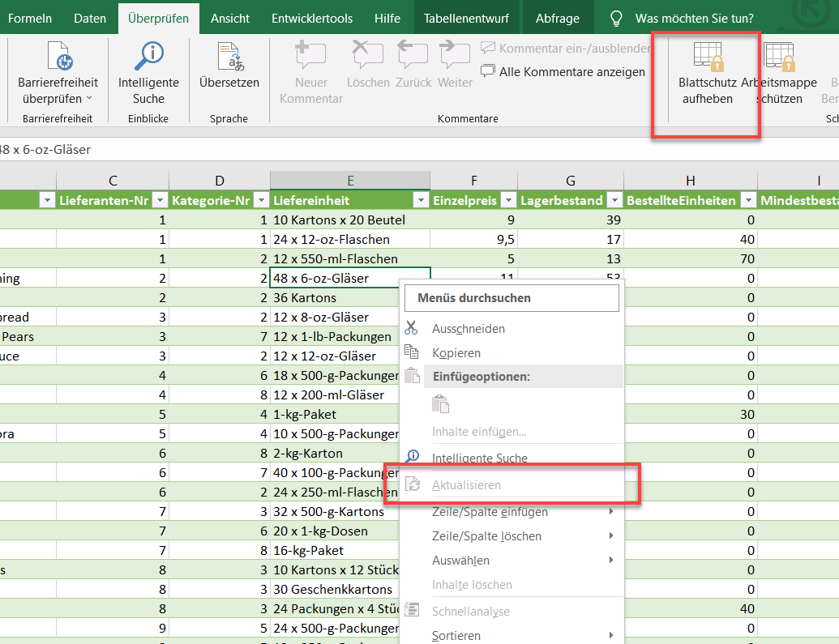
Task: Click Menüs durchsuchen search field
Action: click(x=512, y=298)
